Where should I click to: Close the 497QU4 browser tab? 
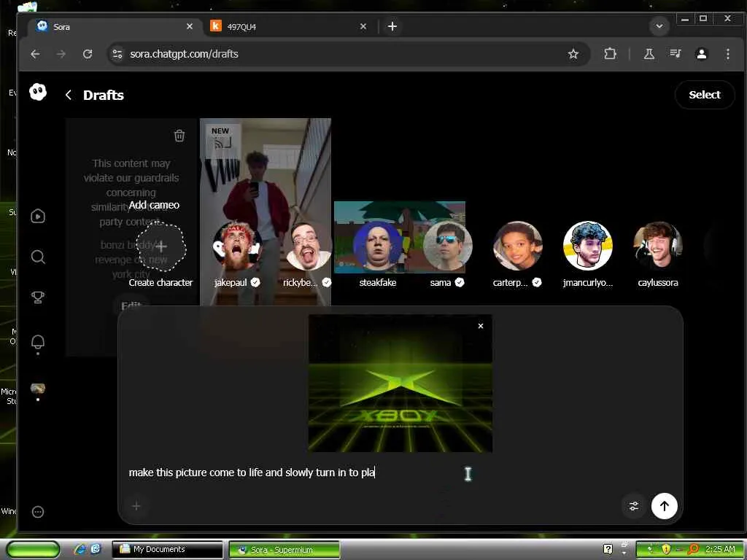tap(363, 26)
